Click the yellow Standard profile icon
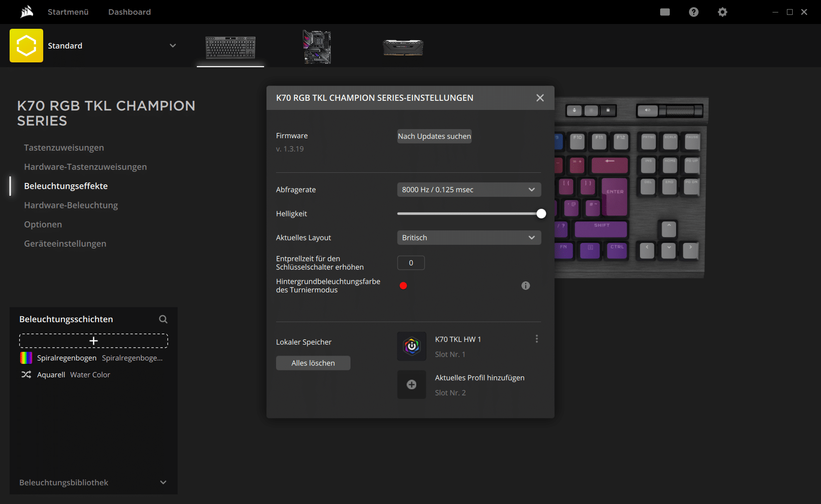 click(26, 46)
